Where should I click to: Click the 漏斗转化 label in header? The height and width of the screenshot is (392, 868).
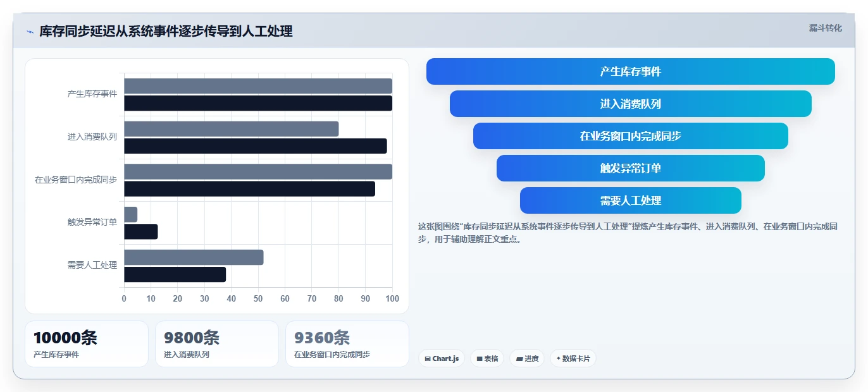826,28
